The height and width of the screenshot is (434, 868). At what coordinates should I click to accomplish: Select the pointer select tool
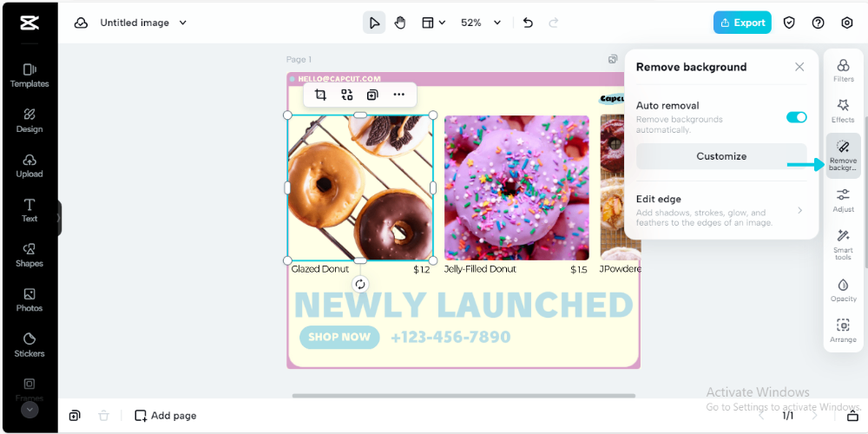click(x=374, y=23)
